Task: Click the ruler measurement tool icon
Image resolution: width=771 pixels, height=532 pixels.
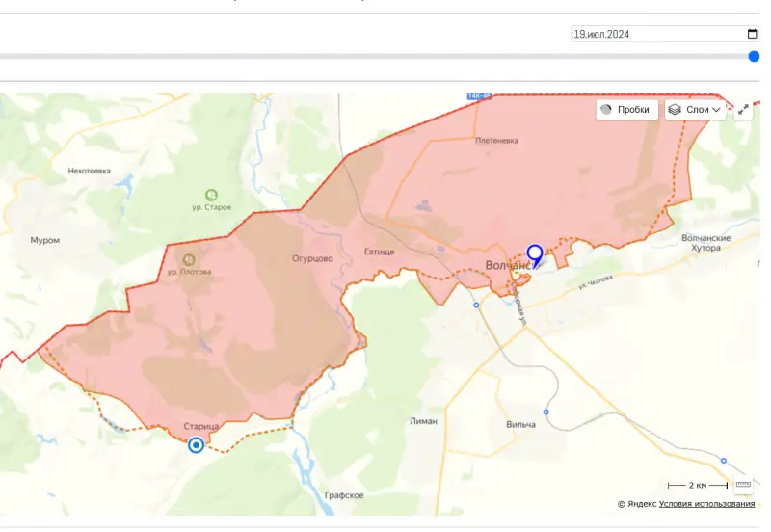Action: point(743,485)
